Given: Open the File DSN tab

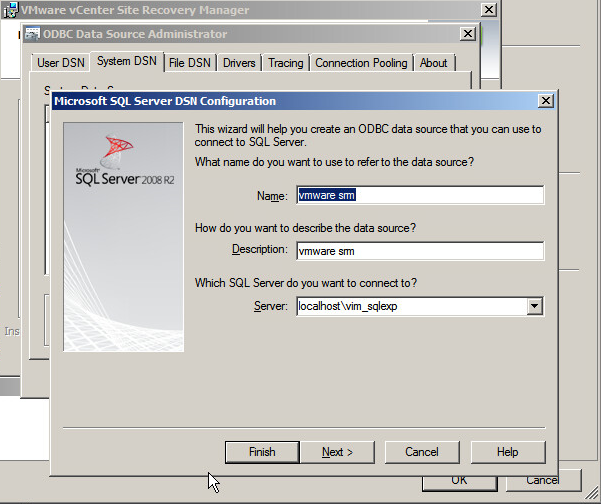Looking at the screenshot, I should click(x=190, y=63).
